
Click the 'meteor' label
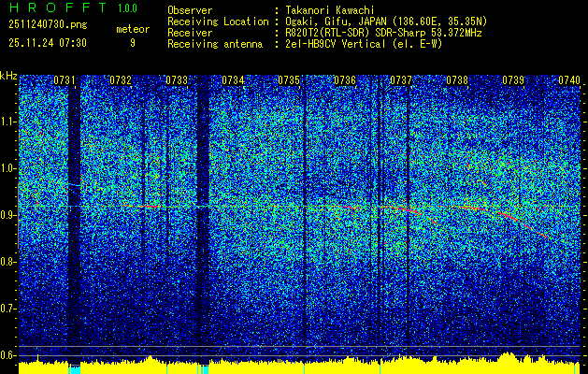pyautogui.click(x=133, y=29)
